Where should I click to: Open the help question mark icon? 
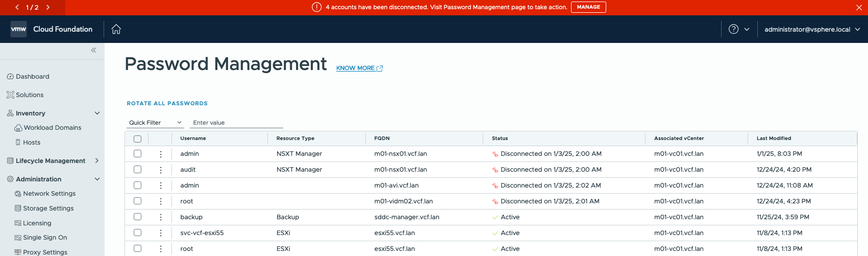[733, 29]
